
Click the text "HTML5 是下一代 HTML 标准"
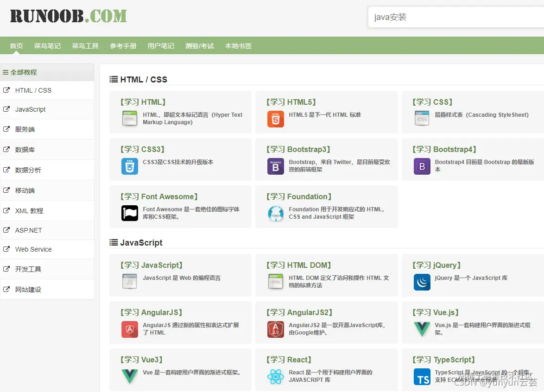point(325,114)
